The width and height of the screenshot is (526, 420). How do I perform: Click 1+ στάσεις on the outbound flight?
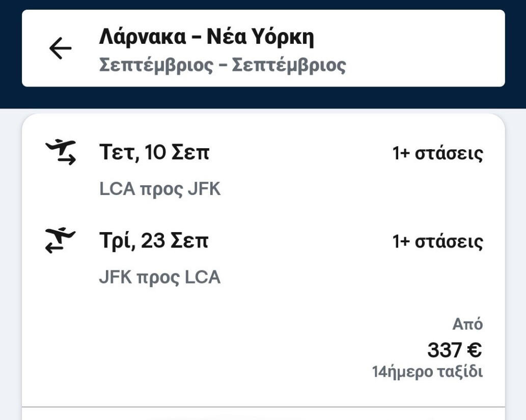pos(437,153)
